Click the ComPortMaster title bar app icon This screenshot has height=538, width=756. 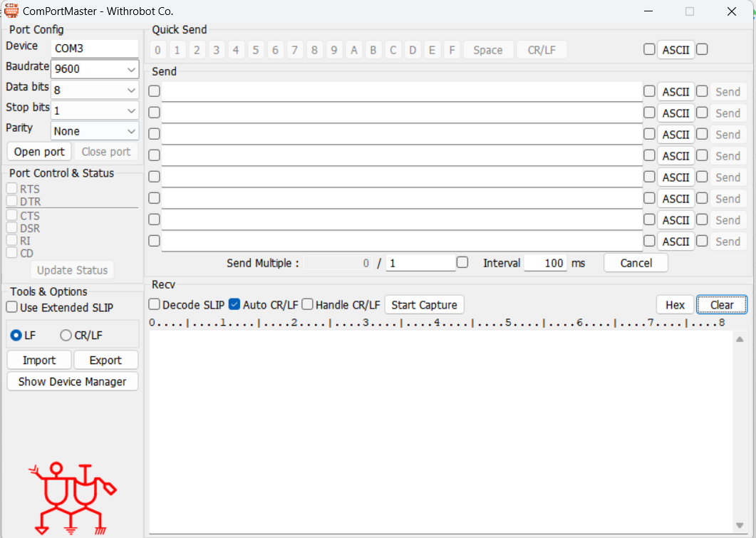coord(11,11)
